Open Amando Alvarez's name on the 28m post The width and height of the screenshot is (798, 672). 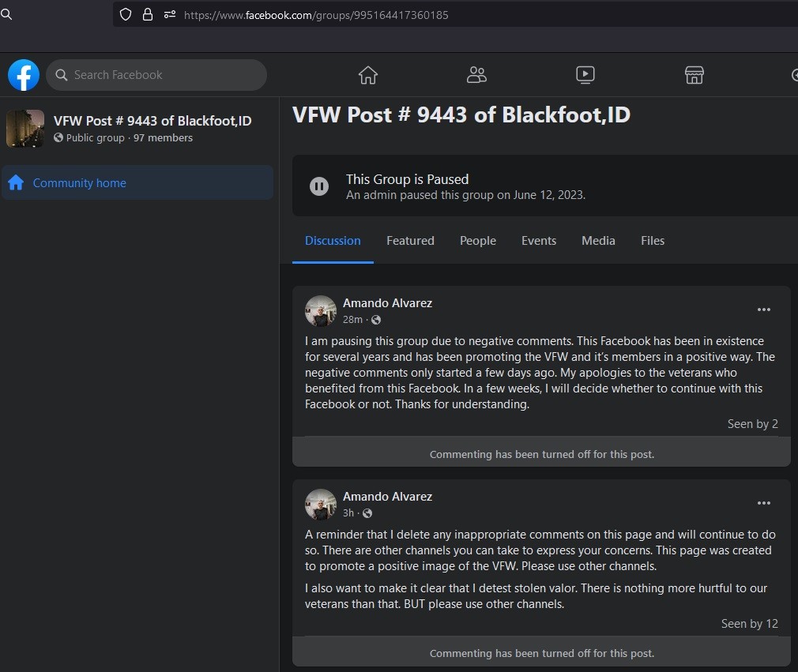(x=387, y=303)
